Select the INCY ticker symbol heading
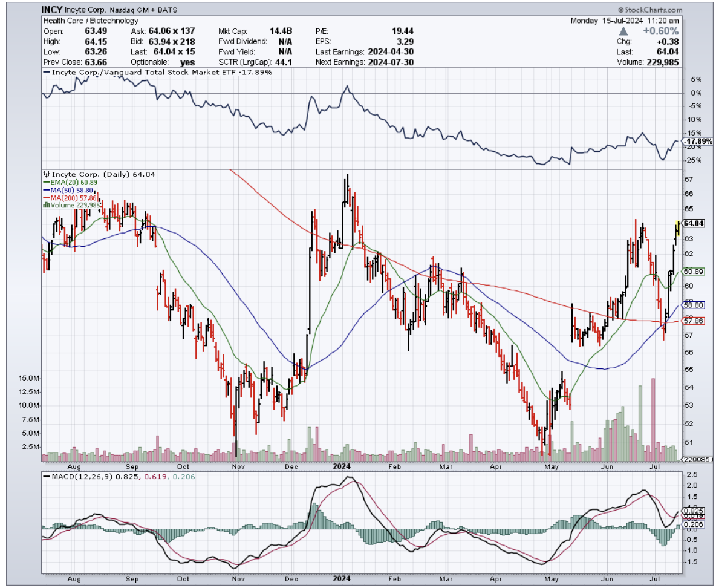This screenshot has width=716, height=588. 50,10
